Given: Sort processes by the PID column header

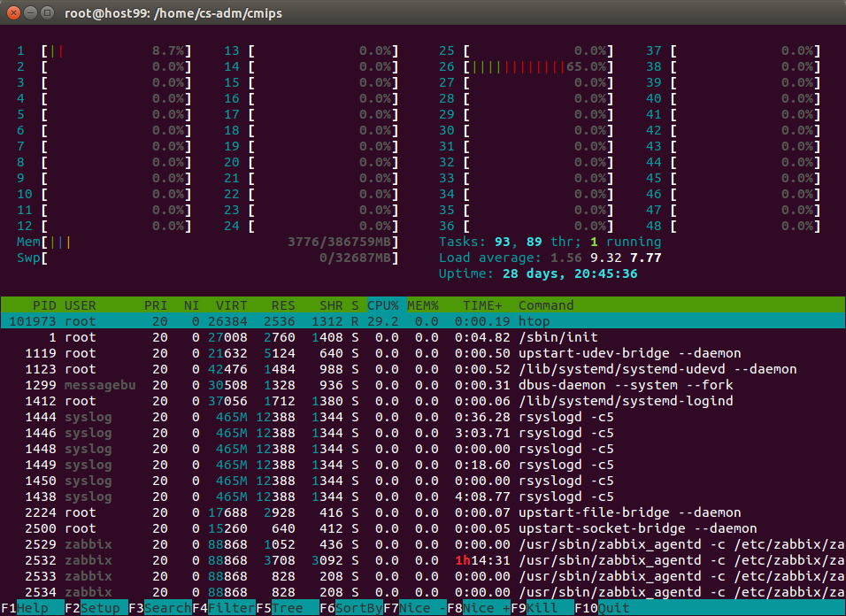Looking at the screenshot, I should (44, 305).
